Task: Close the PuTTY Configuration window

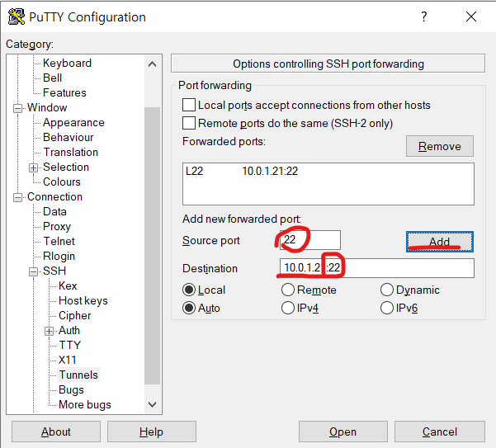Action: pos(471,17)
